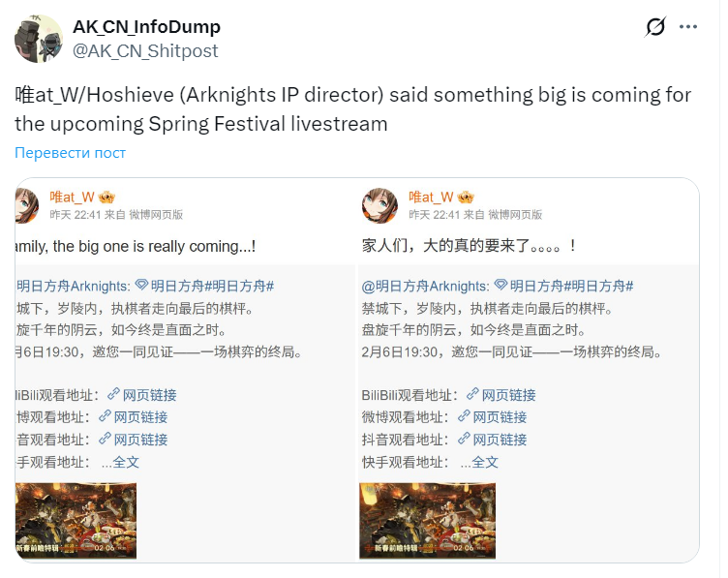Open AK_CN_InfoDump profile avatar

[39, 39]
